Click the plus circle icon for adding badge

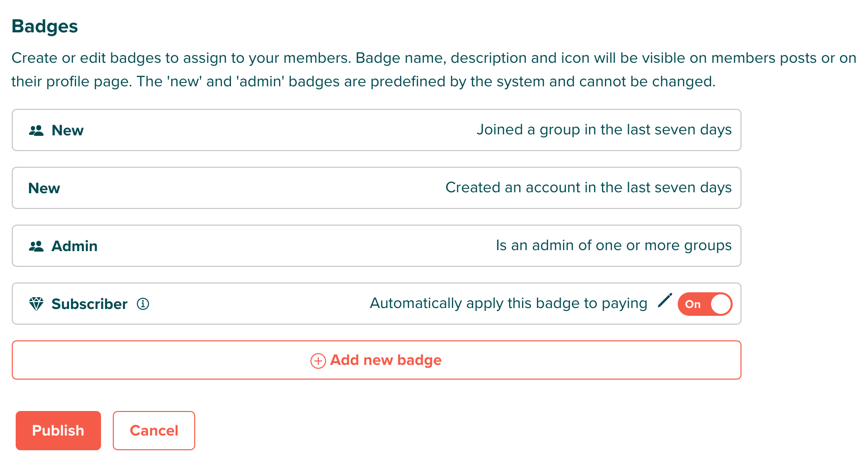pos(318,361)
